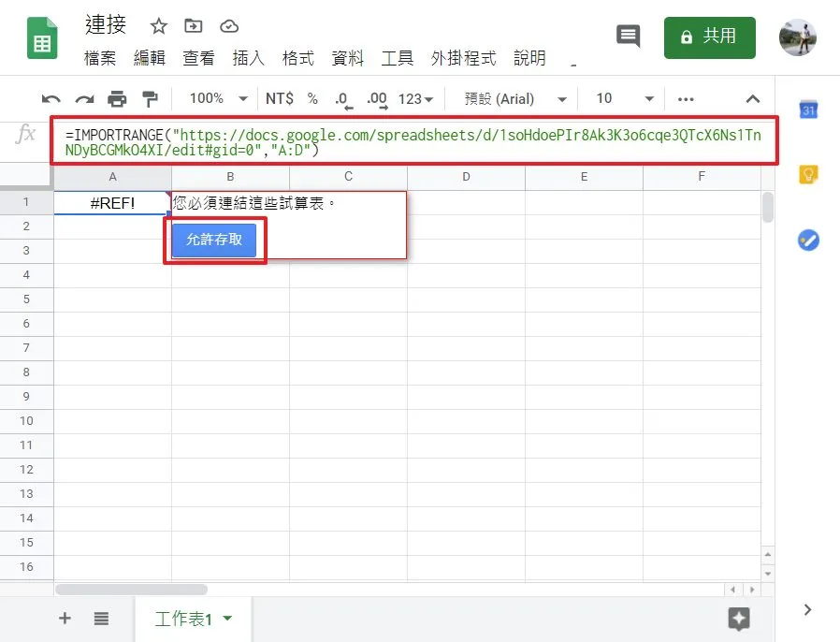Click the scroll down arrow
Image resolution: width=840 pixels, height=642 pixels.
(x=768, y=574)
